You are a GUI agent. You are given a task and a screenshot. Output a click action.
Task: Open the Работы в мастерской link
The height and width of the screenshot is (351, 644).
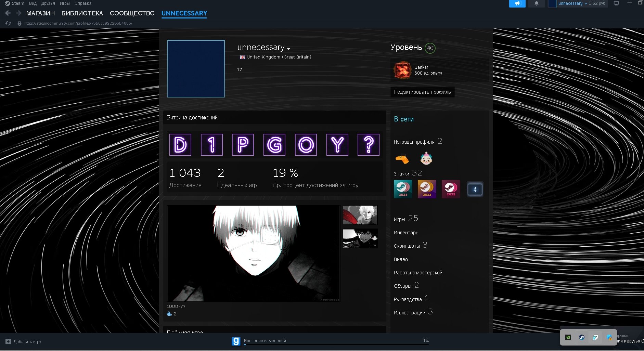418,273
